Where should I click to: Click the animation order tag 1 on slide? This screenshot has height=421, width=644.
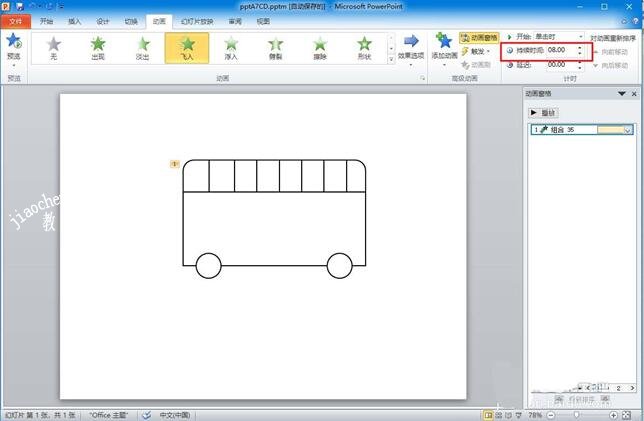175,164
